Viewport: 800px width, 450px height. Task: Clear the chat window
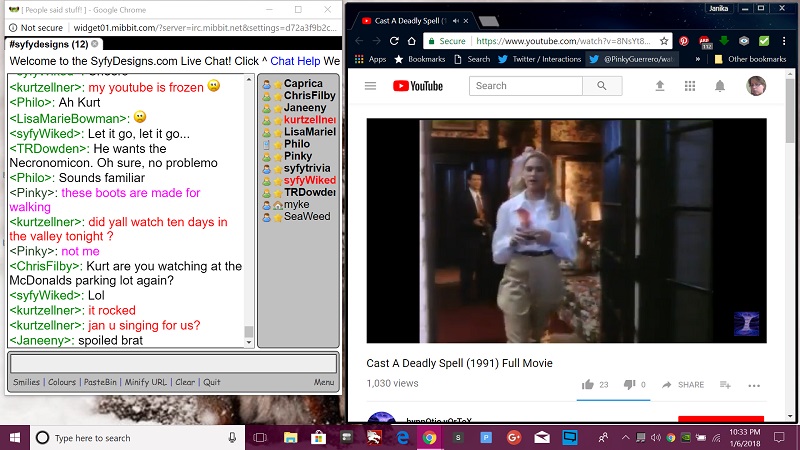(185, 382)
